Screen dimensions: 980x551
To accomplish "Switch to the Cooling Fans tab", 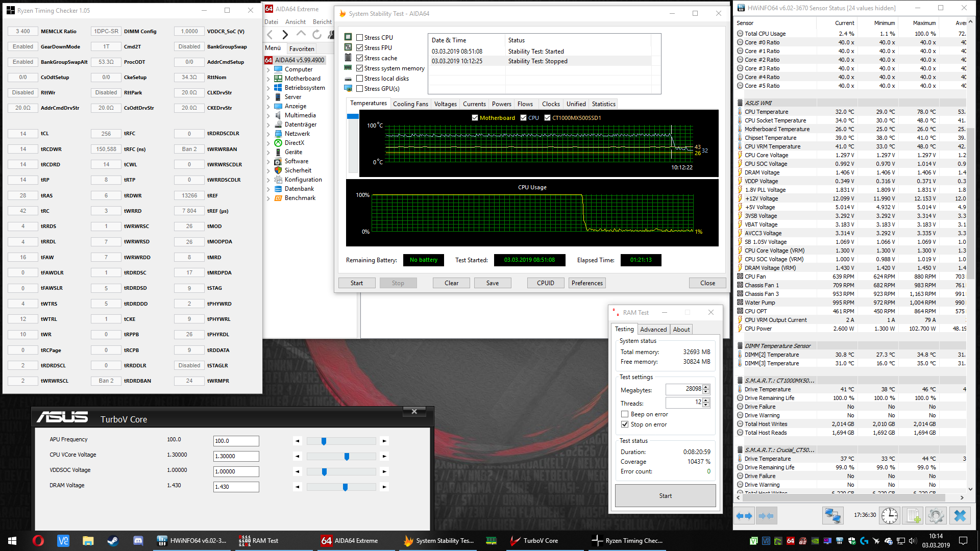I will (x=410, y=104).
